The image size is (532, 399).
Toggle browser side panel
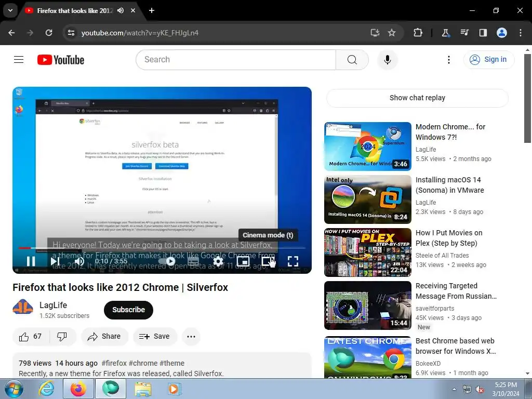point(483,33)
